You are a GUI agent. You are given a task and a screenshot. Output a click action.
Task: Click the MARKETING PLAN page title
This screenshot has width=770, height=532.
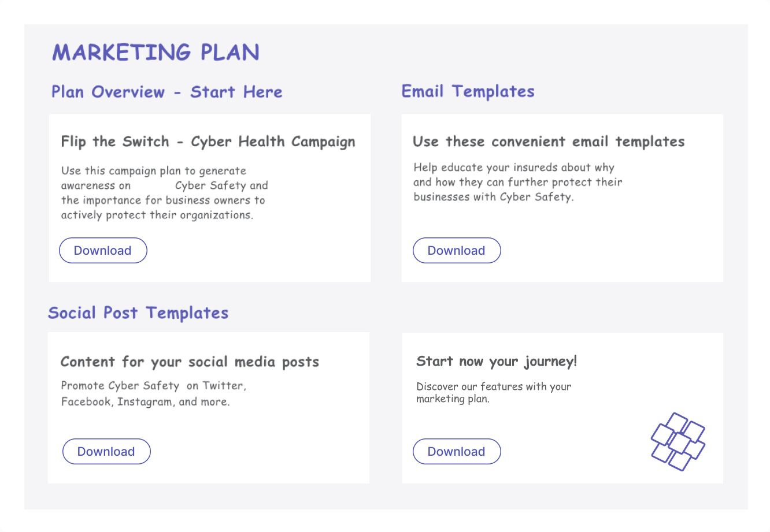coord(156,53)
